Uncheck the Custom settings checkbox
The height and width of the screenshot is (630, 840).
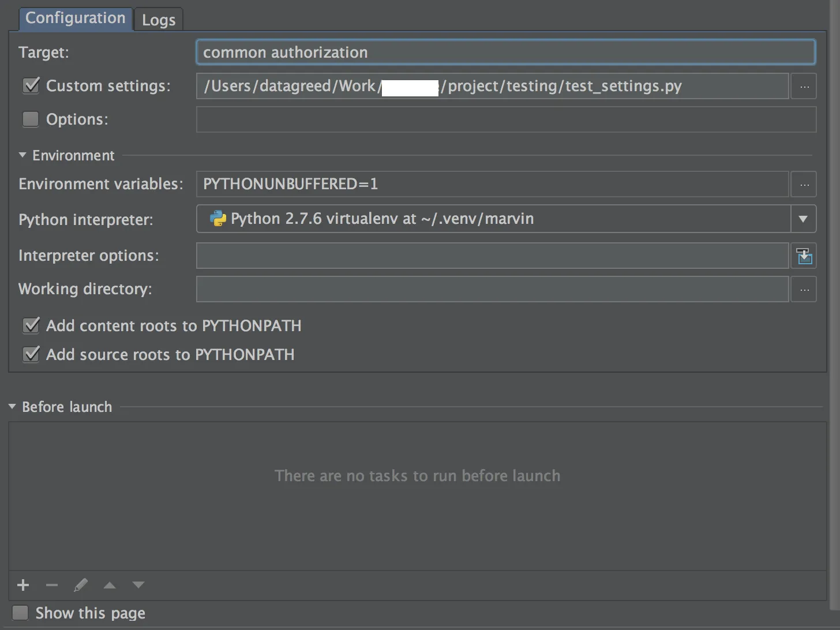31,86
